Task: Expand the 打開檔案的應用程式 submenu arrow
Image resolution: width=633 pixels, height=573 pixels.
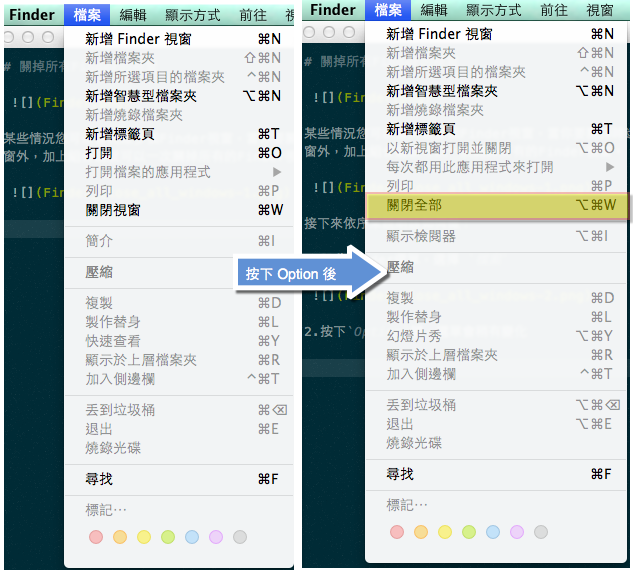Action: click(x=277, y=172)
